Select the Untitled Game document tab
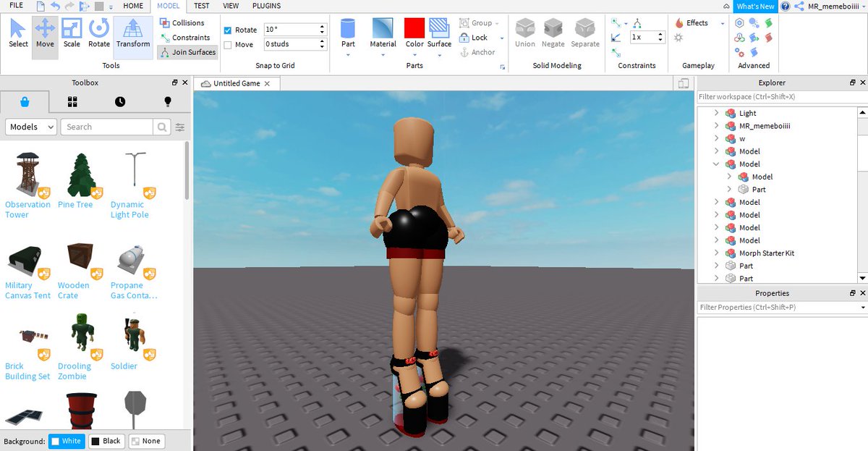 tap(237, 83)
